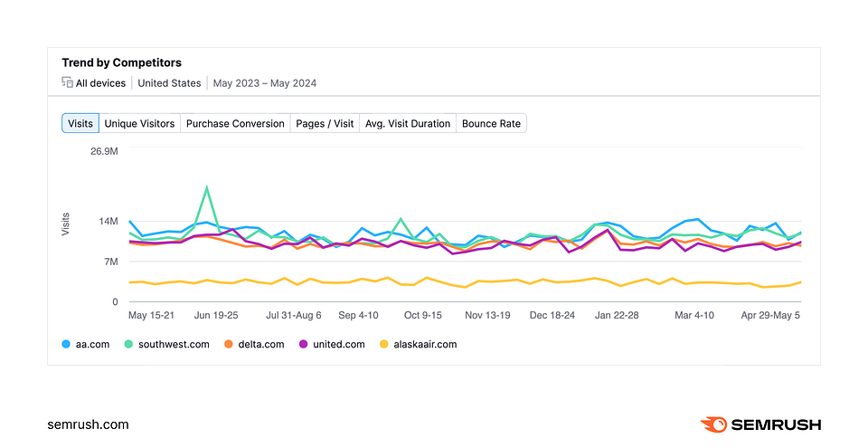Click the vertical Visits axis title
Screen dimensions: 868x448
(x=65, y=224)
